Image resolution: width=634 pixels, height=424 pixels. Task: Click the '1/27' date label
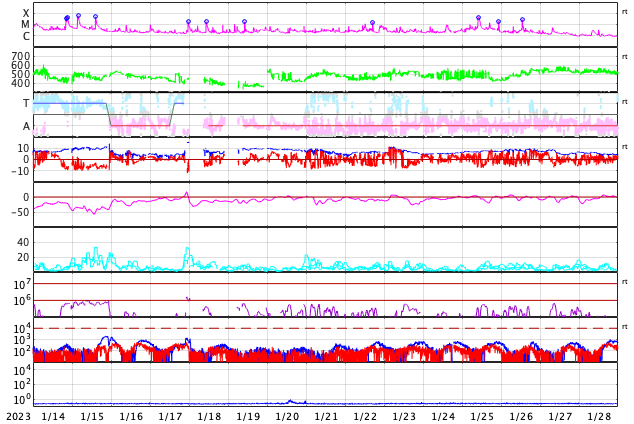click(x=560, y=416)
